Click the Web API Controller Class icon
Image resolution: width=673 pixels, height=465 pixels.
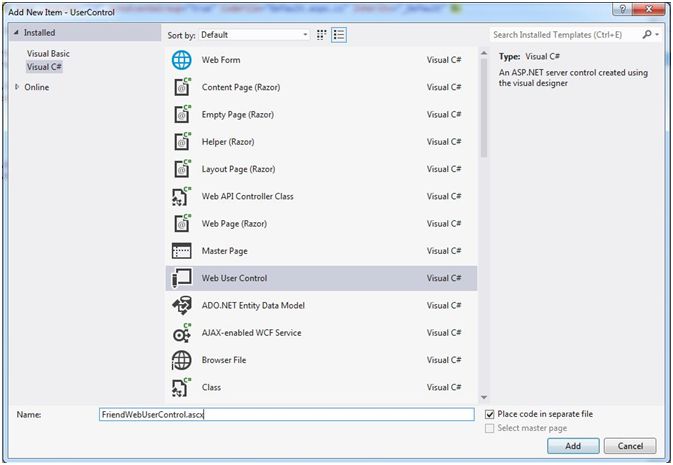click(x=181, y=196)
